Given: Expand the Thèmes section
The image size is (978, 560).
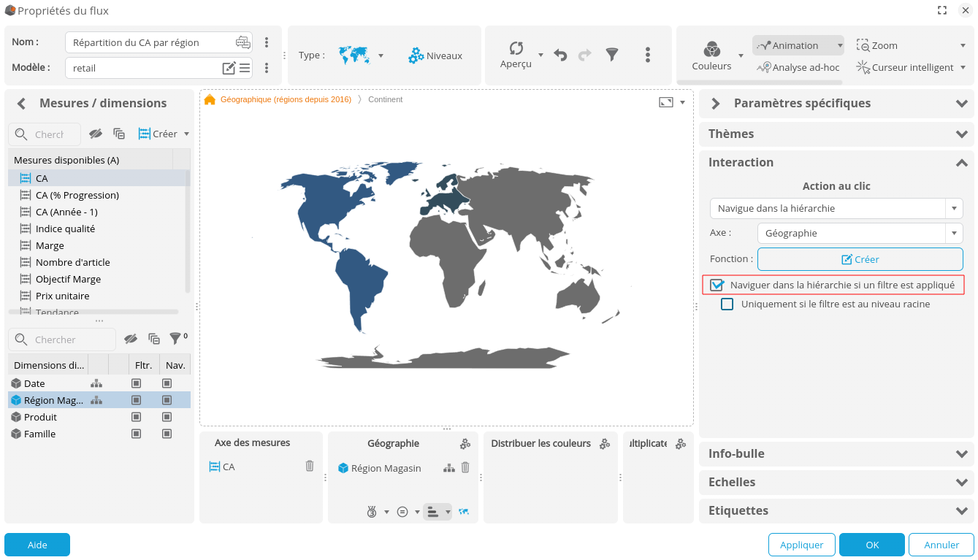Looking at the screenshot, I should pyautogui.click(x=961, y=134).
